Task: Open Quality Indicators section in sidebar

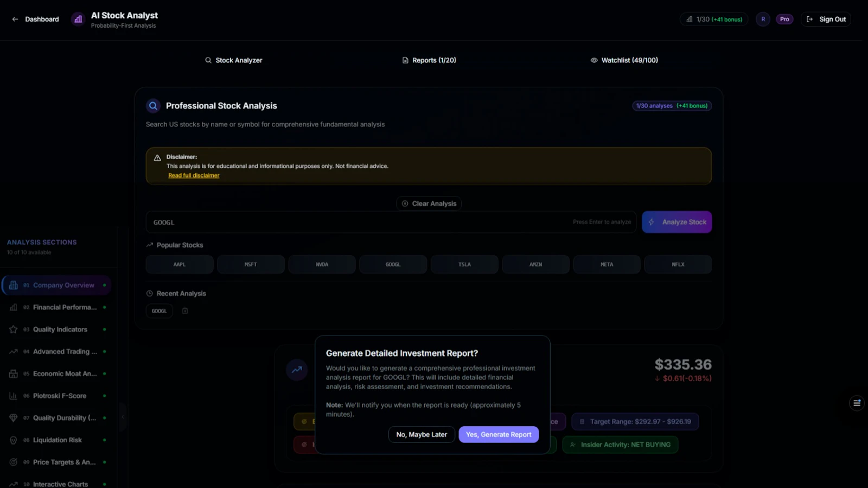Action: pos(57,329)
